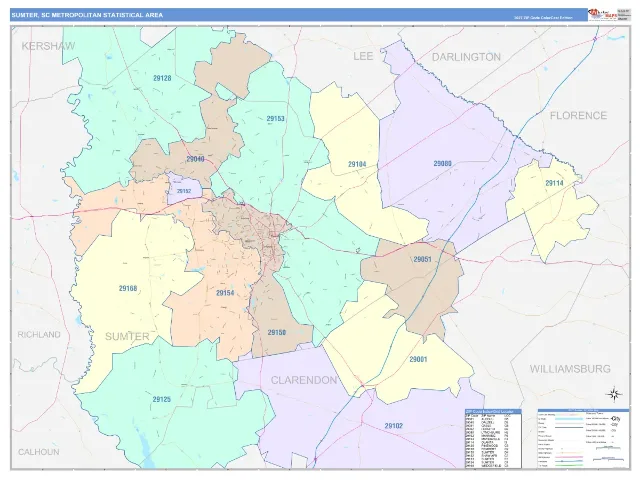Click ZIP code 29102 label
Viewport: 640px width, 480px height.
[393, 426]
